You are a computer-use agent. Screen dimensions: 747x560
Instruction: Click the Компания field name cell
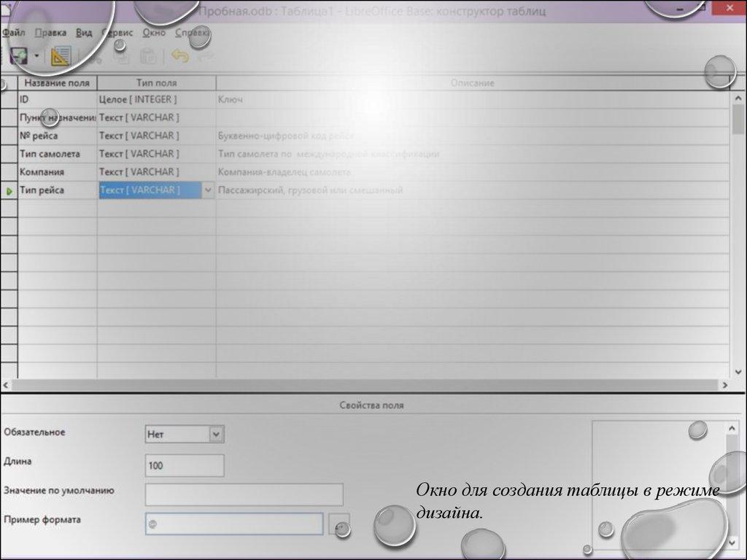[x=57, y=172]
